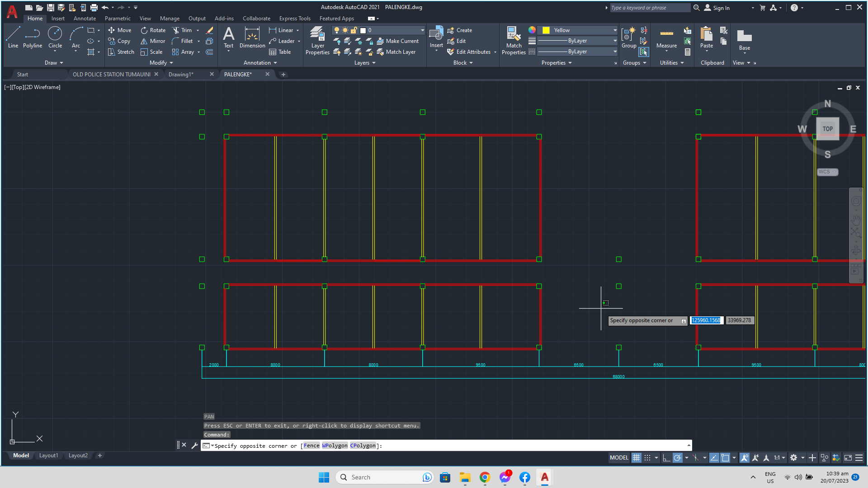
Task: Toggle drawing grid display in status bar
Action: tap(637, 458)
